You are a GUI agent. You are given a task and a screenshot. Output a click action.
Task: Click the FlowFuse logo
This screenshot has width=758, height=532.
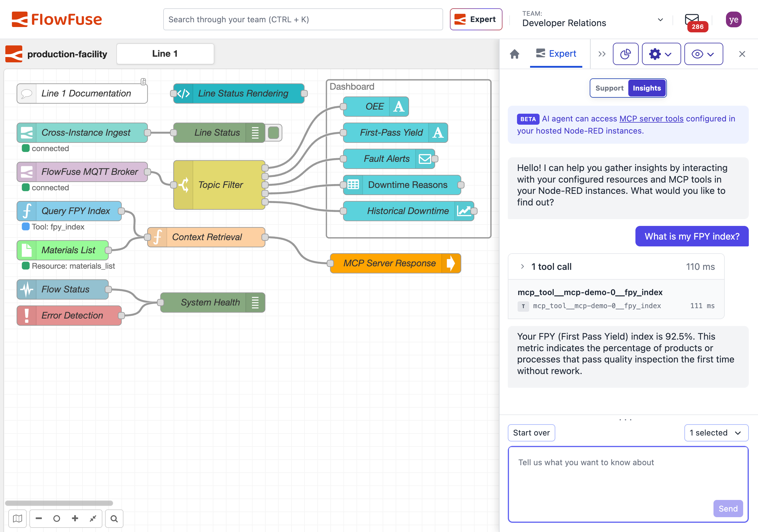point(57,19)
